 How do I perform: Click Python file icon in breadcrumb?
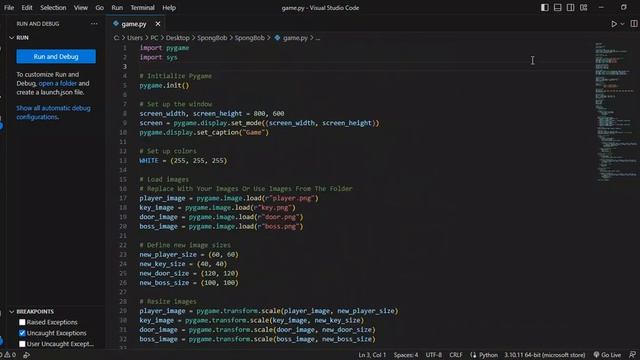pyautogui.click(x=278, y=38)
